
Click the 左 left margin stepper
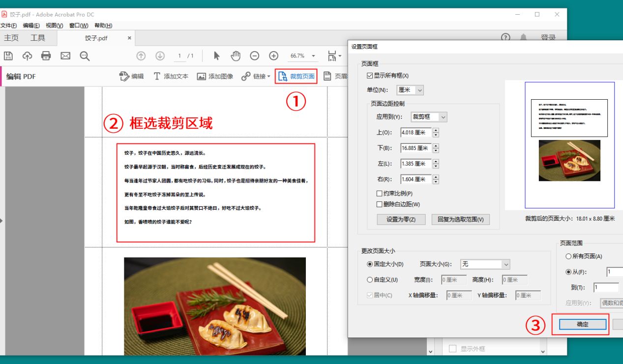(x=436, y=164)
